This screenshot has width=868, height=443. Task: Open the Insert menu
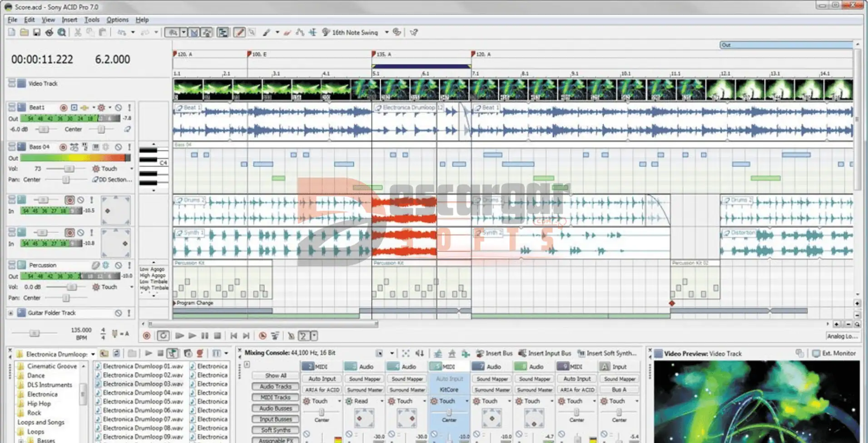coord(69,20)
